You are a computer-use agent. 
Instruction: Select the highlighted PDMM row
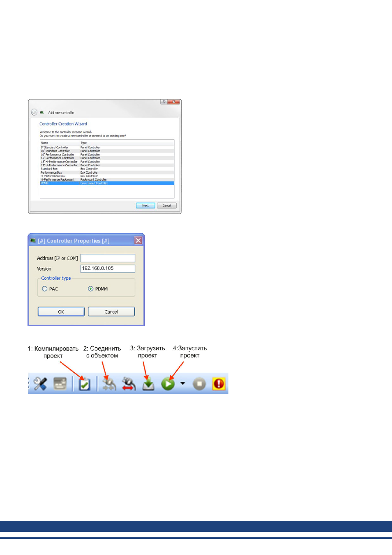[x=107, y=183]
